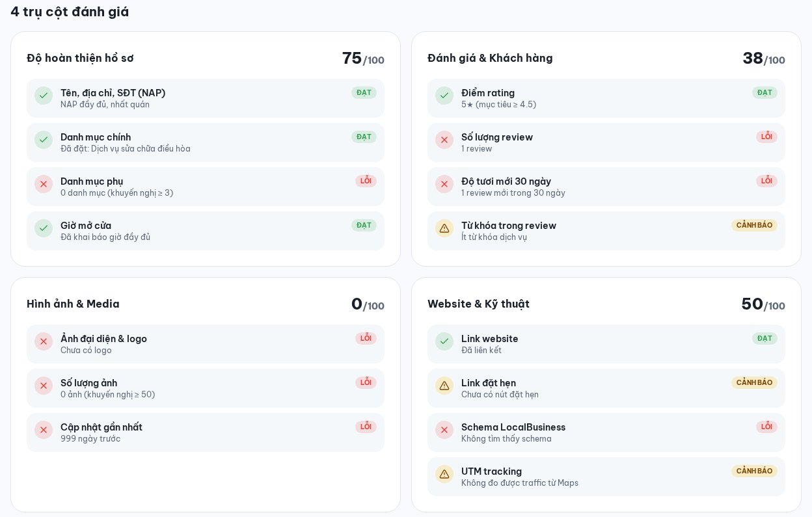Click the green check icon beside Danh mục chính
Viewport: 812px width, 517px height.
tap(44, 140)
